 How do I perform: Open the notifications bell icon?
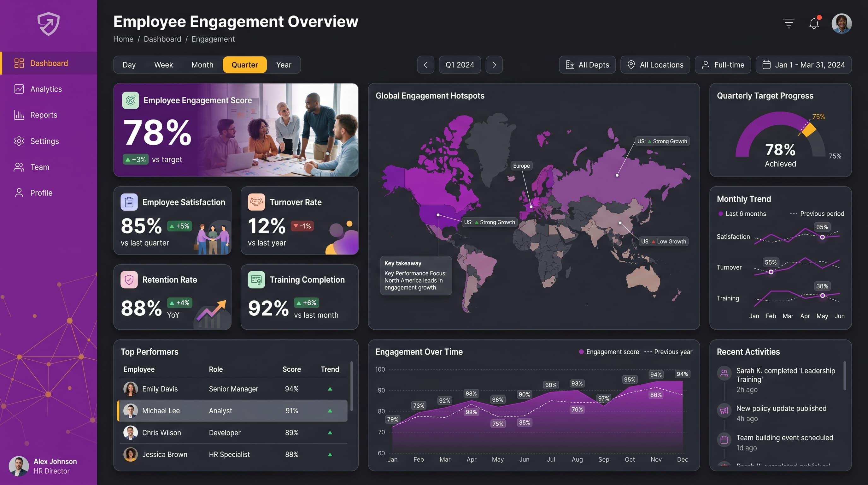[x=814, y=24]
